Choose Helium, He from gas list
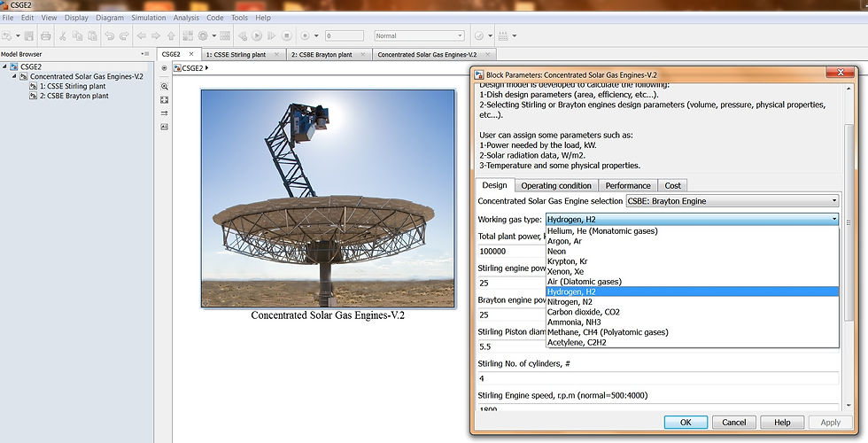 693,231
